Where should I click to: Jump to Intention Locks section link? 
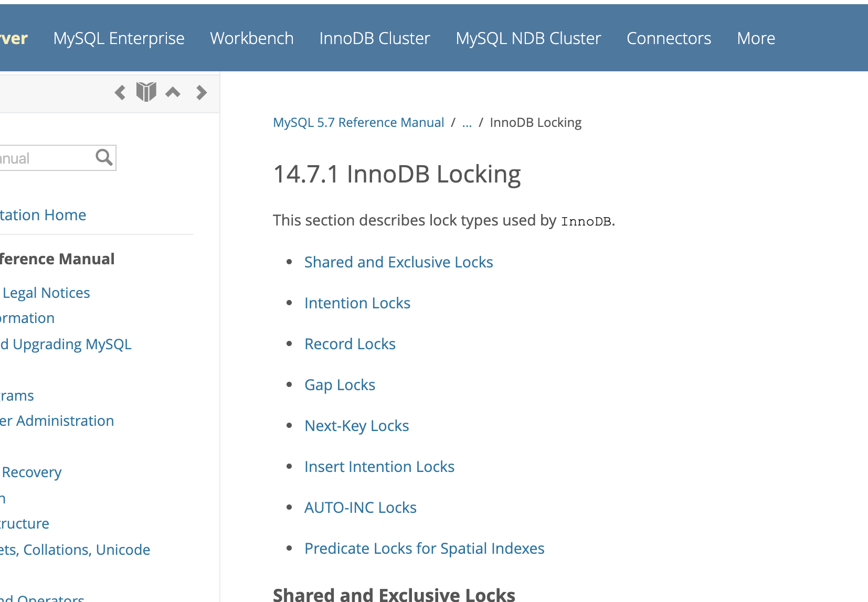[x=357, y=303]
